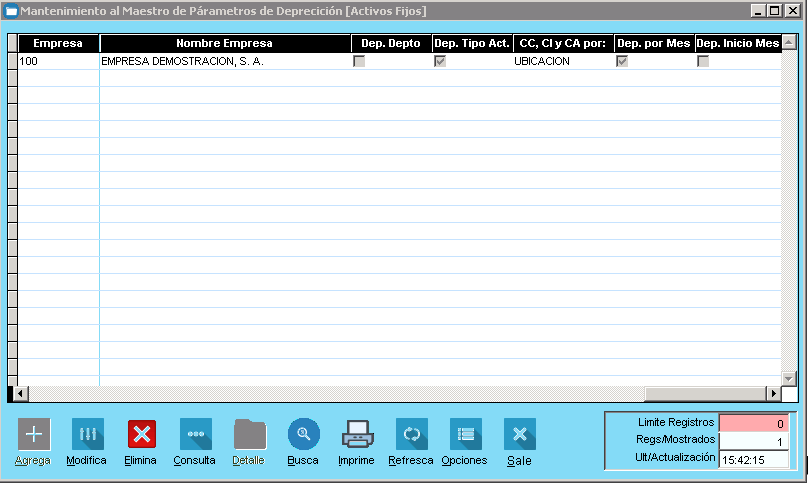Screen dimensions: 808x483
Task: Open the Consulta query icon
Action: point(195,434)
